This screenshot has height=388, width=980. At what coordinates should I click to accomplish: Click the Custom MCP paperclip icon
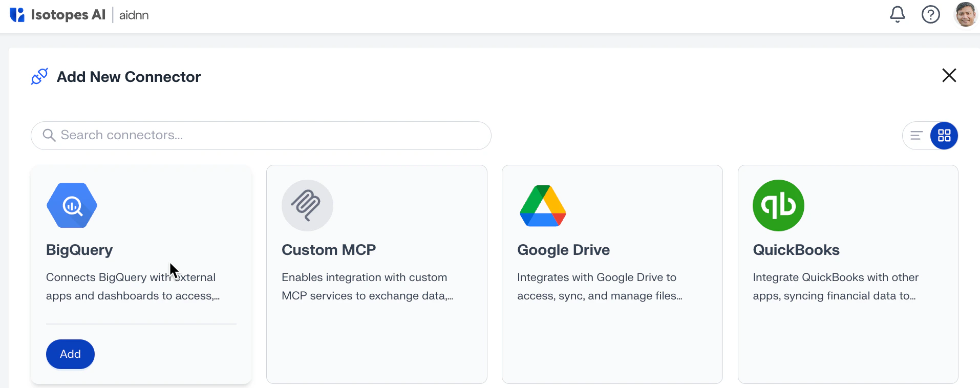[x=307, y=205]
